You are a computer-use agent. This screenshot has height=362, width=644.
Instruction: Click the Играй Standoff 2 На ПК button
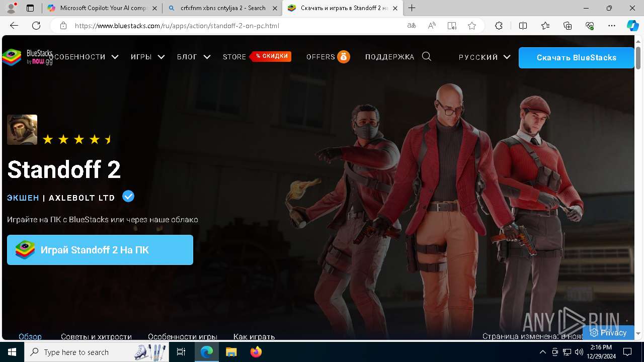(x=100, y=250)
